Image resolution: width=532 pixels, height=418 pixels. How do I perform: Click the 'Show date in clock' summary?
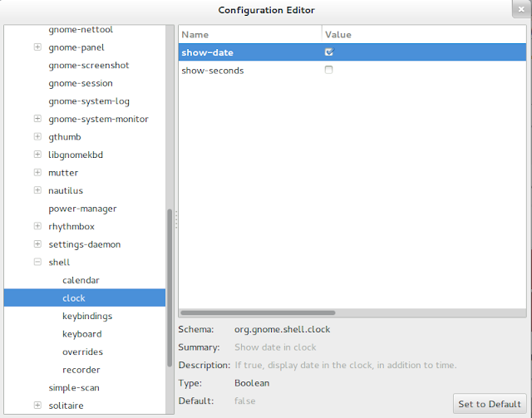click(275, 347)
